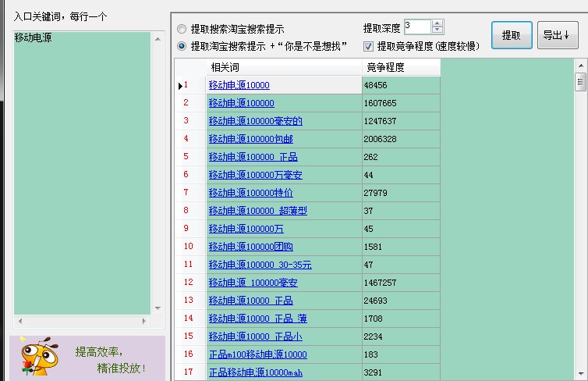This screenshot has width=588, height=381.
Task: Open link 移动电源10000 in row 1
Action: tap(239, 85)
